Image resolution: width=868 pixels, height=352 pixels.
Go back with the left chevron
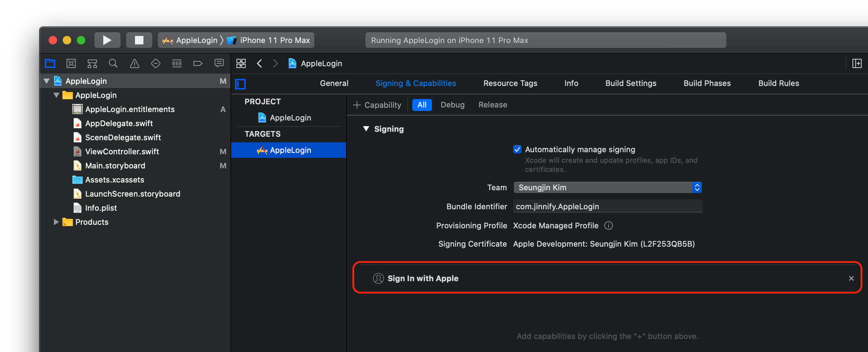[x=259, y=63]
